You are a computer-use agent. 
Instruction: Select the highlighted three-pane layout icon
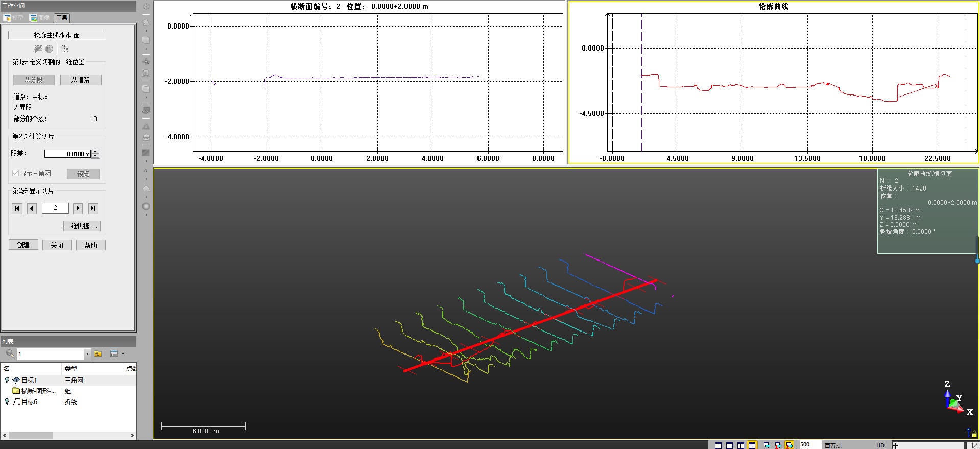(x=752, y=445)
